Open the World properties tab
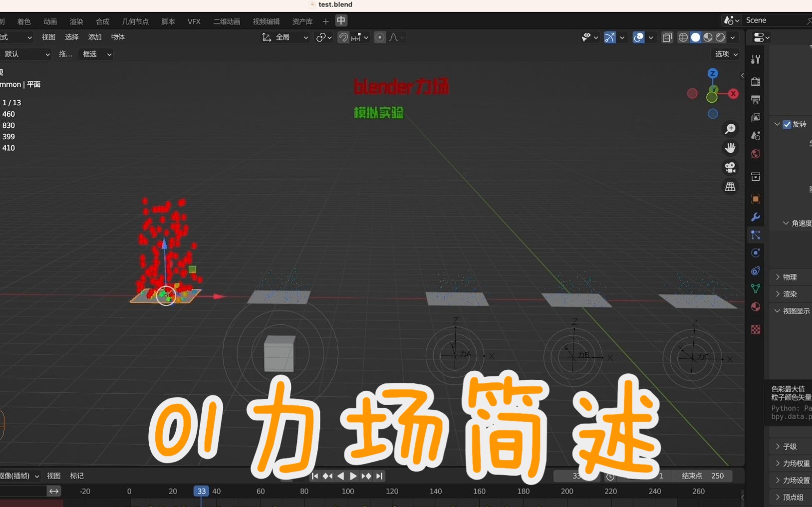812x507 pixels. [x=756, y=154]
